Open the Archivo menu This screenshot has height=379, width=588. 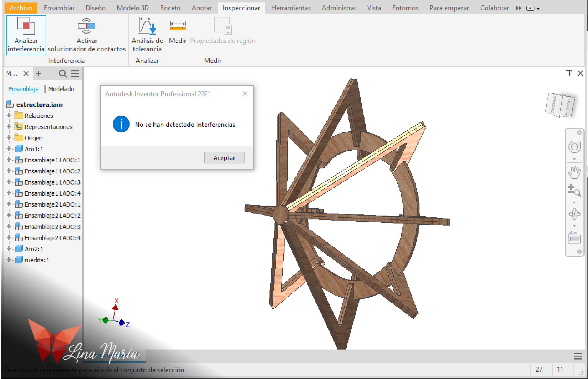click(x=21, y=8)
